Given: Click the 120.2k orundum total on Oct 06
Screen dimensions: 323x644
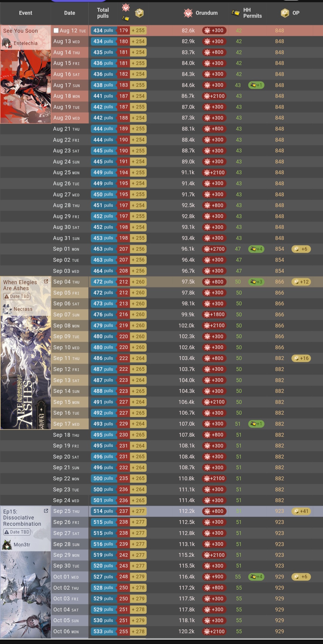Looking at the screenshot, I should tap(187, 631).
